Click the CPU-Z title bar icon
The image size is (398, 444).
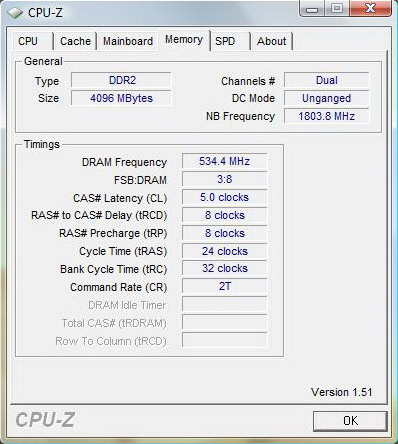(15, 13)
